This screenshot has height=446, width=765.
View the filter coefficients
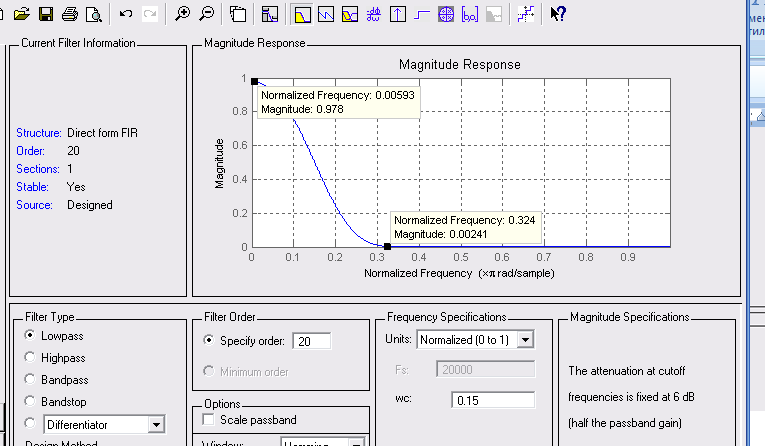[x=470, y=14]
